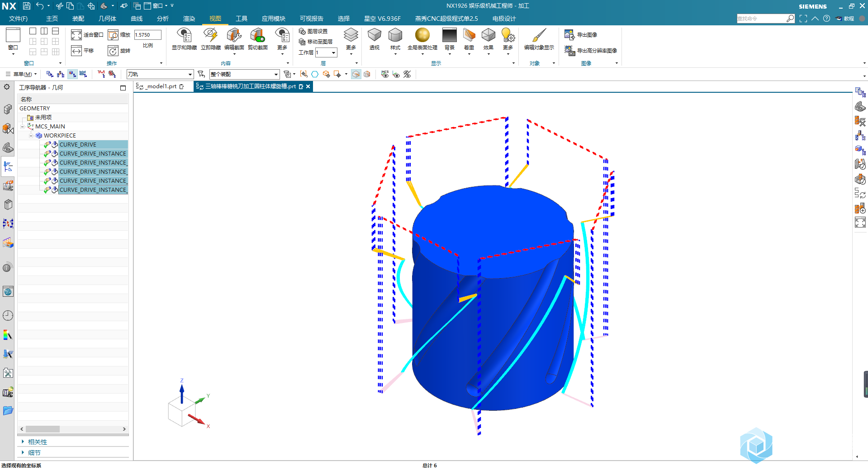Image resolution: width=868 pixels, height=470 pixels.
Task: Switch to the _model1.prt document tab
Action: pos(161,86)
